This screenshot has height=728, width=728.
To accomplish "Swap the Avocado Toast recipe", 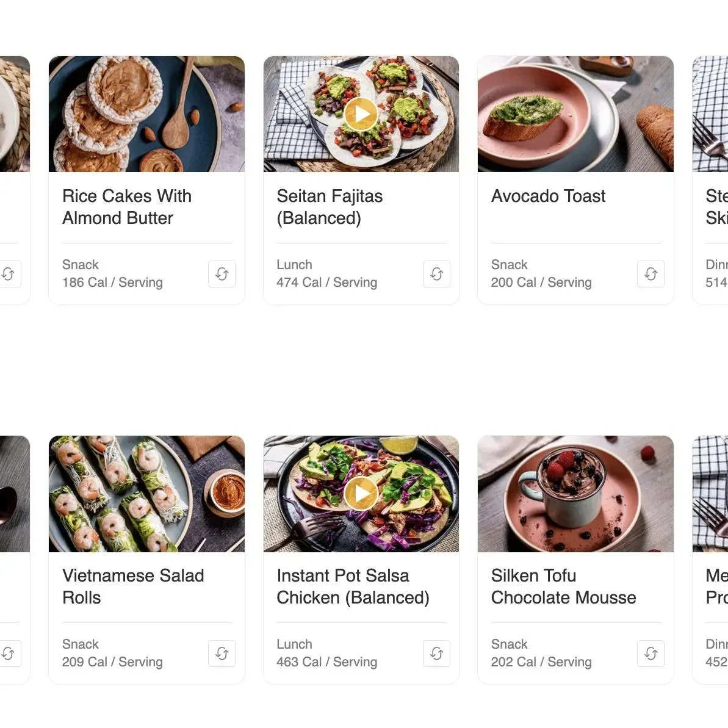I will 651,274.
